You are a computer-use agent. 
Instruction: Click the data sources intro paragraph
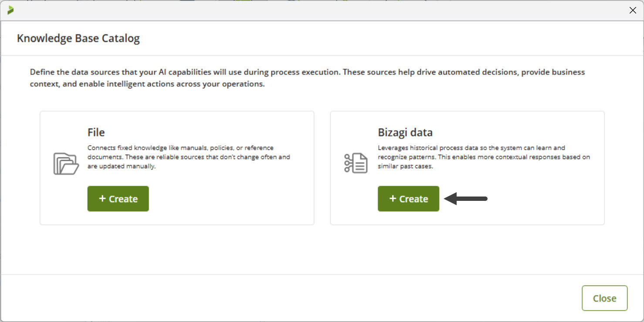click(x=305, y=78)
